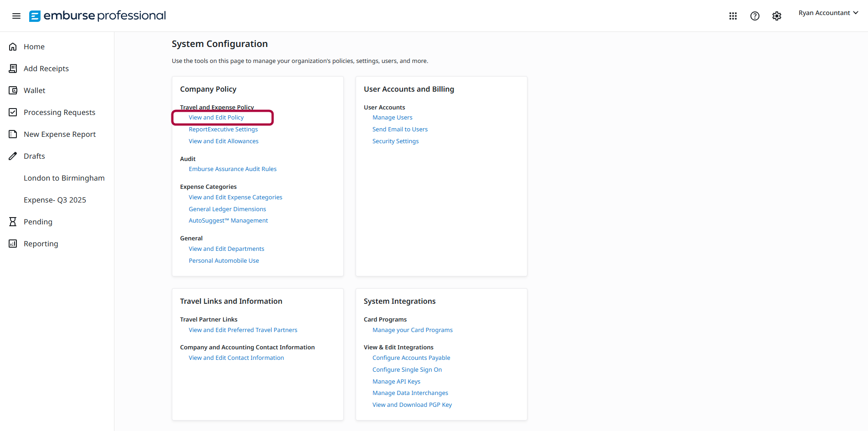This screenshot has height=431, width=868.
Task: Toggle the sidebar with hamburger menu
Action: (16, 16)
